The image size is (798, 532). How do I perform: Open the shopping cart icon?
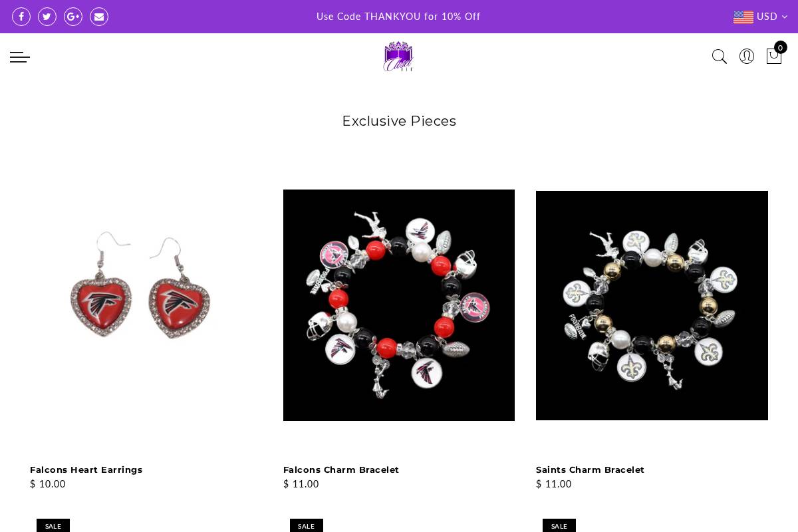774,56
